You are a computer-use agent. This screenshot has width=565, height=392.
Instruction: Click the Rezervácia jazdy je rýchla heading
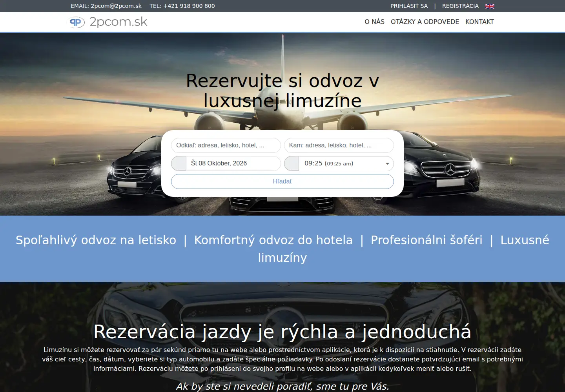tap(282, 332)
